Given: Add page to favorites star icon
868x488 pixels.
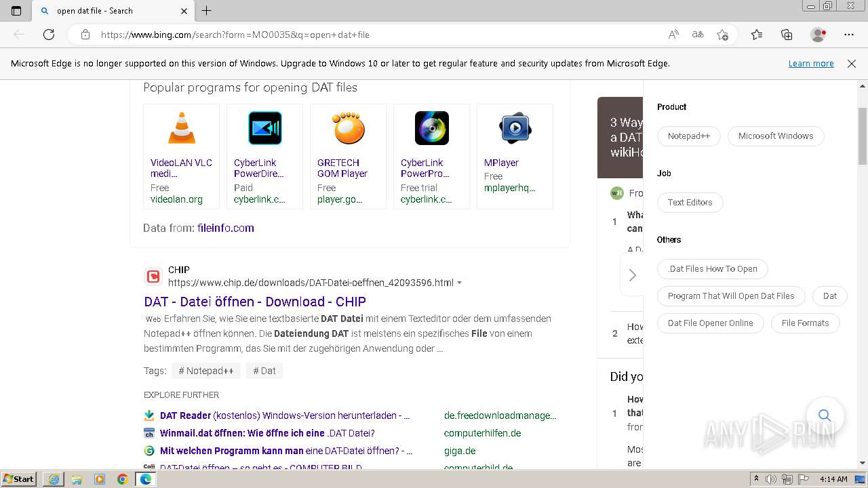Looking at the screenshot, I should tap(723, 35).
